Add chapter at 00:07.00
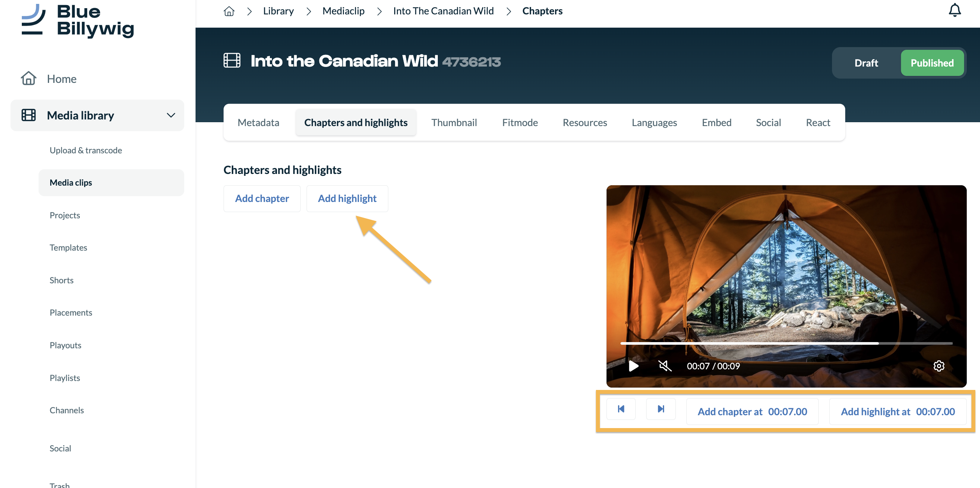Image resolution: width=980 pixels, height=488 pixels. (x=752, y=411)
